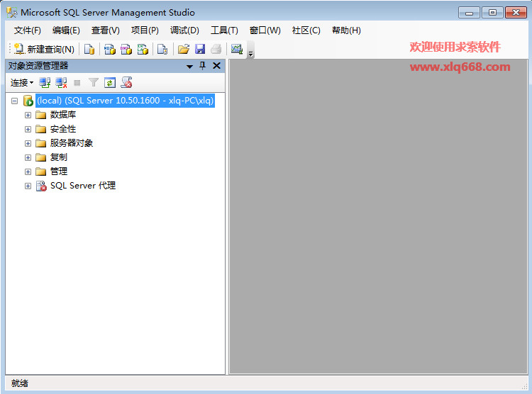Screen dimensions: 532x394
Task: Select the 复制 tree item
Action: pos(59,157)
